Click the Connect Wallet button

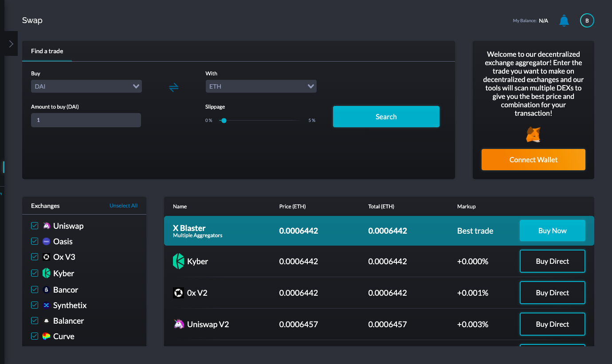pyautogui.click(x=534, y=160)
